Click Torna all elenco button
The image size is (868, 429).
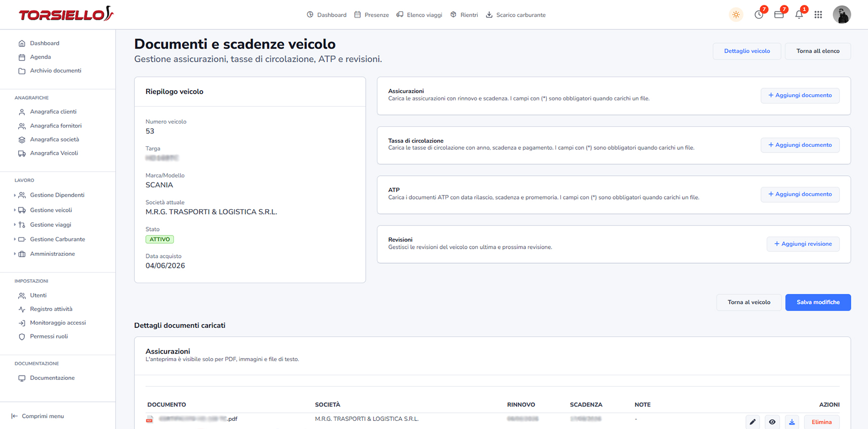click(818, 51)
